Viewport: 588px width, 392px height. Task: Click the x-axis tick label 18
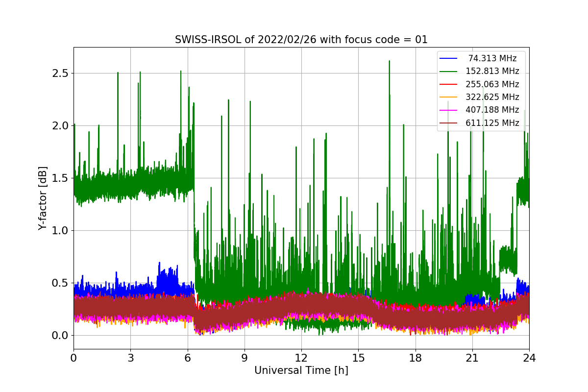coord(416,358)
